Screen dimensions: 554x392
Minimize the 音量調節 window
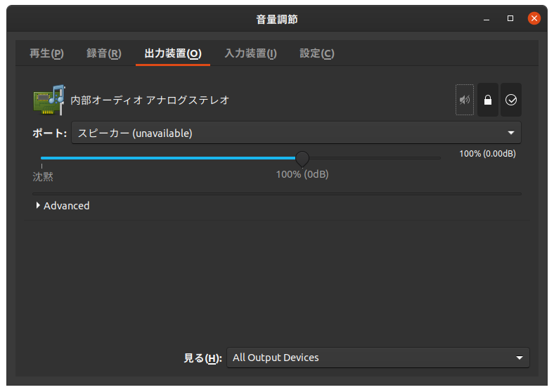tap(487, 18)
